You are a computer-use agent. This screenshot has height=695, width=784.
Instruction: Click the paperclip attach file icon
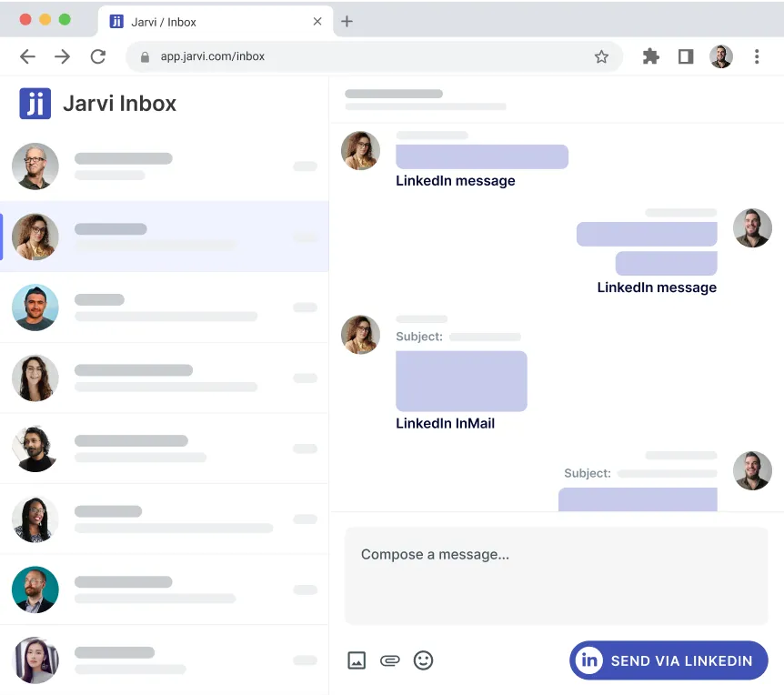389,660
